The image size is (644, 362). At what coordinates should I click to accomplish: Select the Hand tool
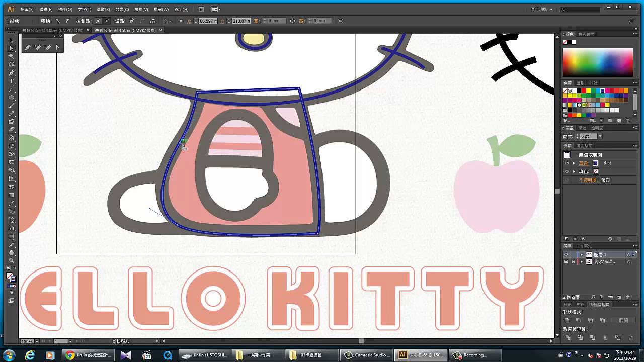point(12,252)
